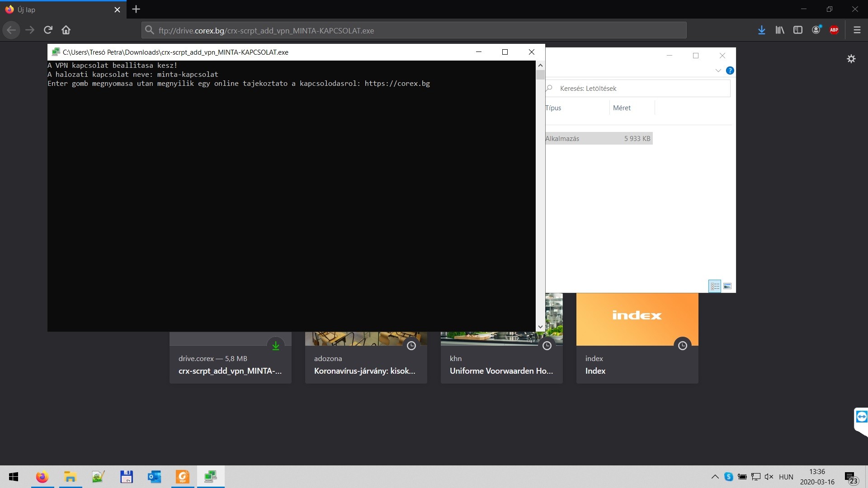Image resolution: width=868 pixels, height=488 pixels.
Task: Switch Explorer to details view
Action: pos(715,286)
